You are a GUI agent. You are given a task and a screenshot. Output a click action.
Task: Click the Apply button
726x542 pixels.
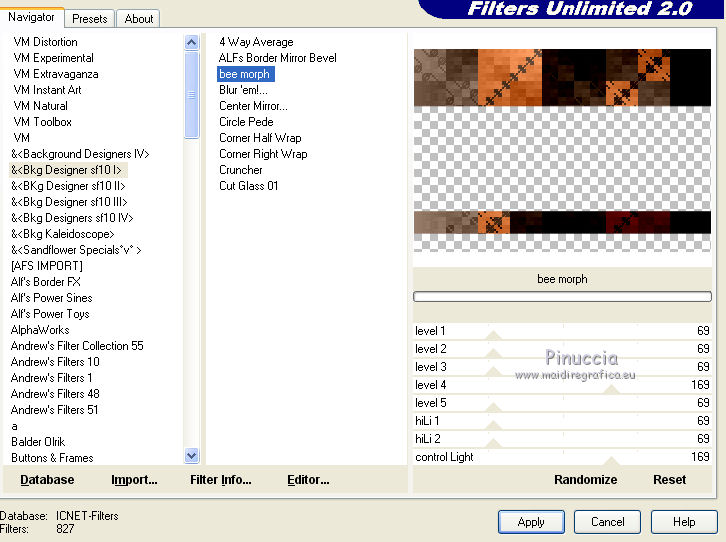[531, 522]
